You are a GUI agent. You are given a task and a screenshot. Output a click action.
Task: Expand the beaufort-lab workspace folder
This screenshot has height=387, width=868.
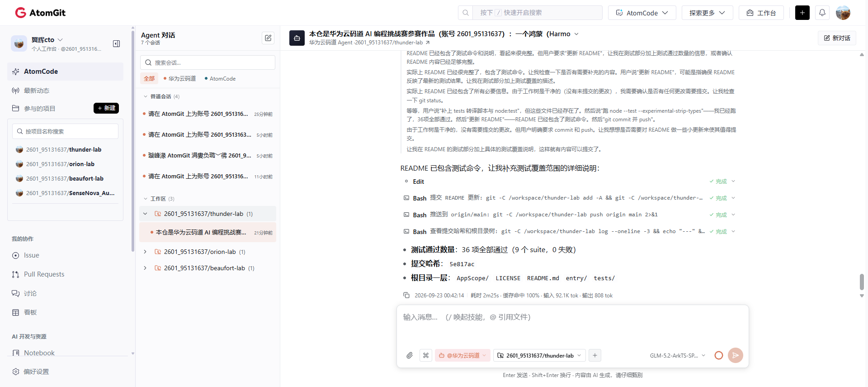tap(145, 268)
